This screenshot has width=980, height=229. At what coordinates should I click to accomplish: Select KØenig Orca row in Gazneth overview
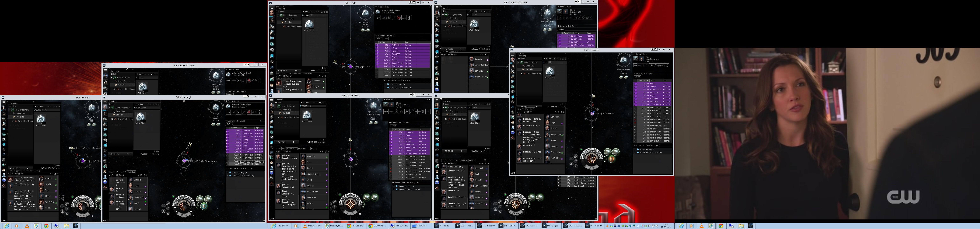pyautogui.click(x=652, y=84)
